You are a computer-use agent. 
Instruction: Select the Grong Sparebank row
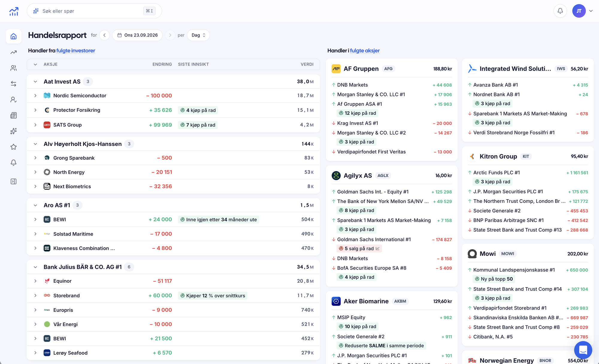click(x=173, y=158)
